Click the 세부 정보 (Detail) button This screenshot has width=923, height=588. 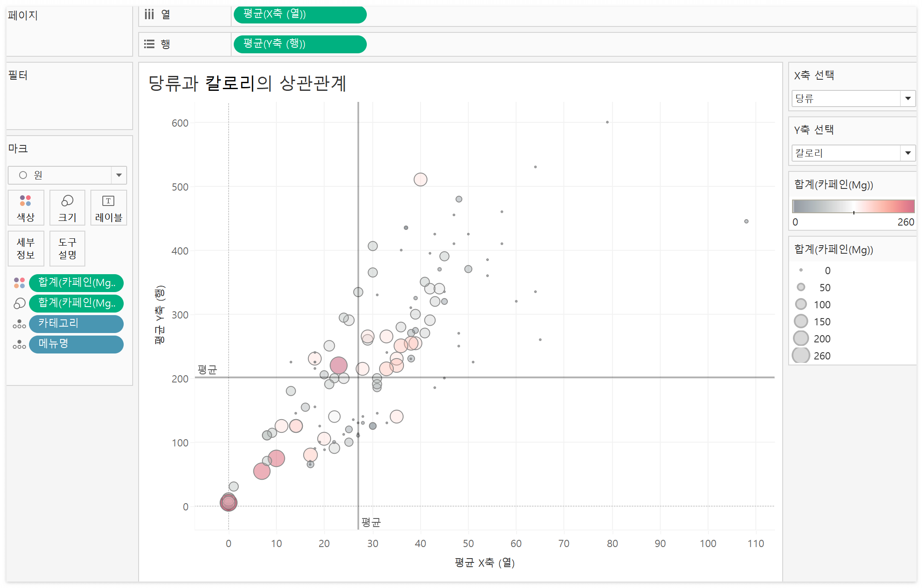tap(26, 249)
